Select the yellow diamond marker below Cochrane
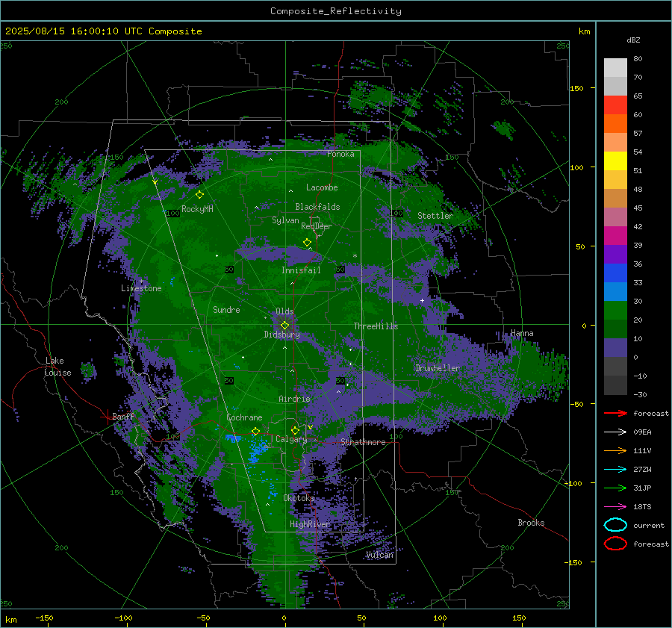The height and width of the screenshot is (628, 672). [255, 432]
